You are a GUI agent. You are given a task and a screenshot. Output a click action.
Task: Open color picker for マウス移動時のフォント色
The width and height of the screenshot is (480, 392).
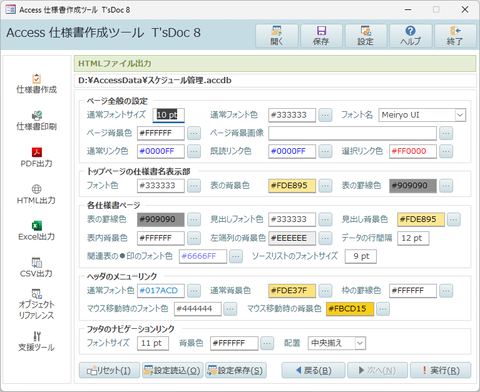[230, 309]
